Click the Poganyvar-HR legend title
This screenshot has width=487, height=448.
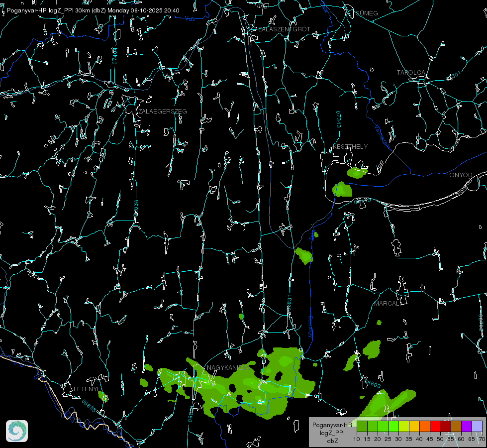click(332, 425)
